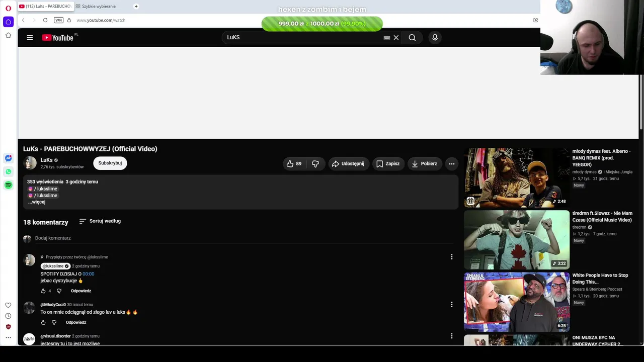This screenshot has height=362, width=644.
Task: Open the LuKs channel avatar
Action: (x=30, y=163)
